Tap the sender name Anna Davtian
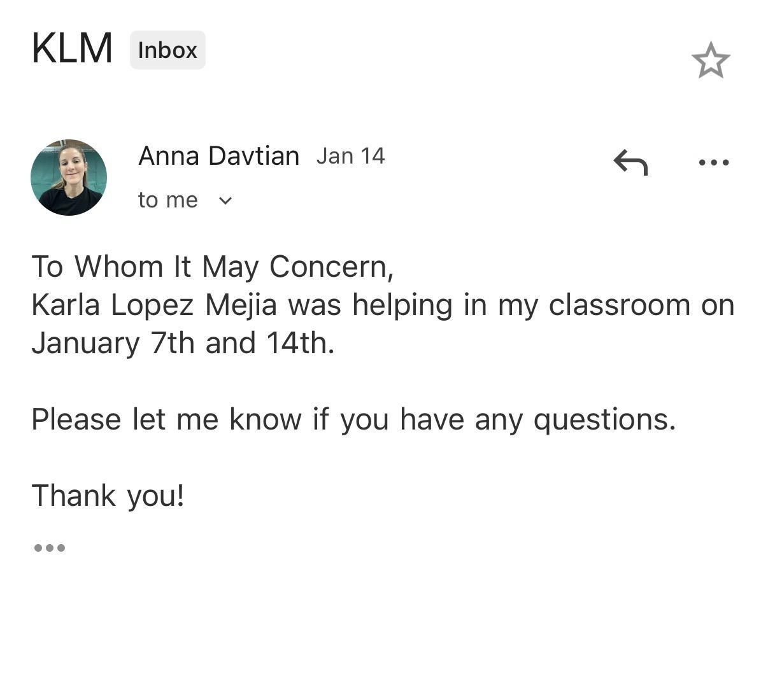 pos(218,156)
